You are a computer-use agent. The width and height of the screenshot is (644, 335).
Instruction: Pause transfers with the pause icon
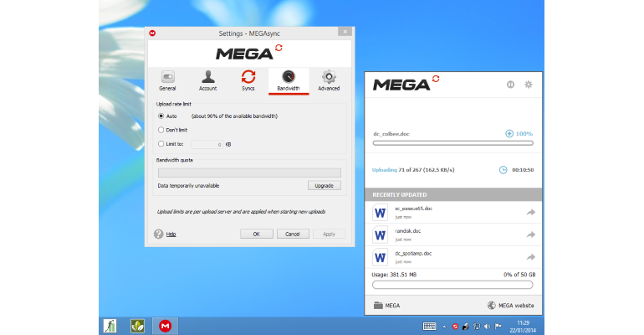coord(510,85)
